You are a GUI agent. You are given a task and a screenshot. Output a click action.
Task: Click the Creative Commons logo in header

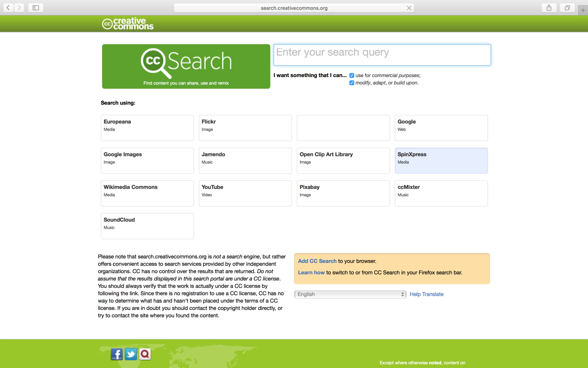point(128,24)
